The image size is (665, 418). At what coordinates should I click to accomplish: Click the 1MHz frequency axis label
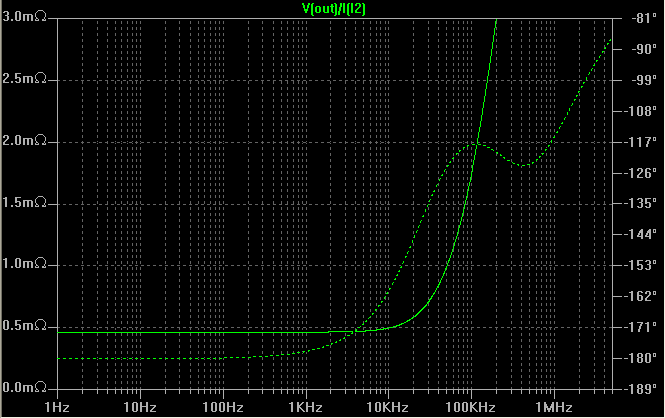pyautogui.click(x=553, y=408)
